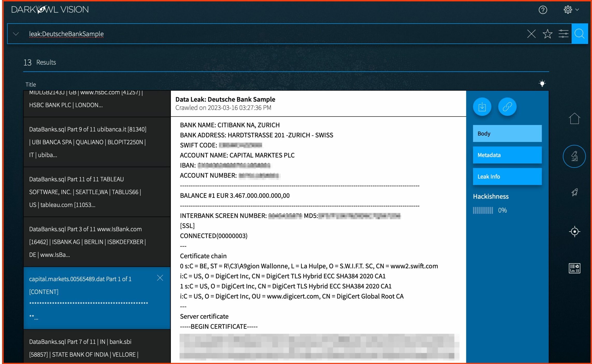Image resolution: width=592 pixels, height=364 pixels.
Task: Open DataBanks.sql Part 9 of 11 result
Action: (x=97, y=142)
